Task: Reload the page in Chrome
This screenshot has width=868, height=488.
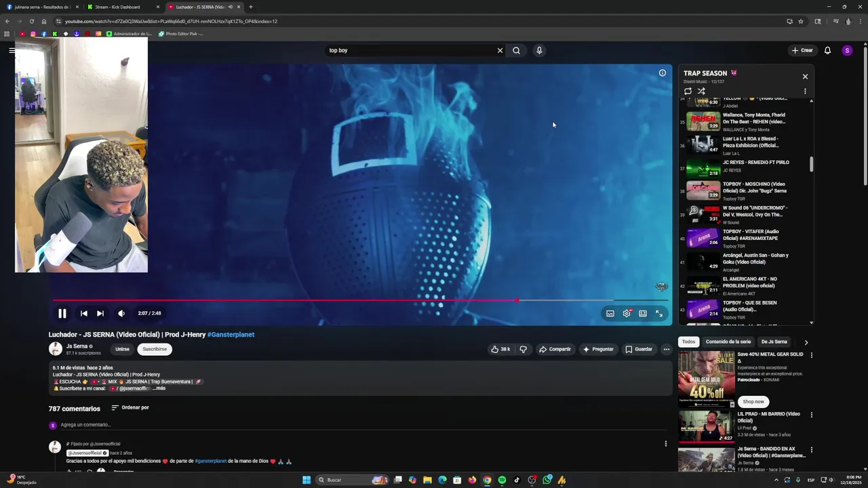Action: coord(31,21)
